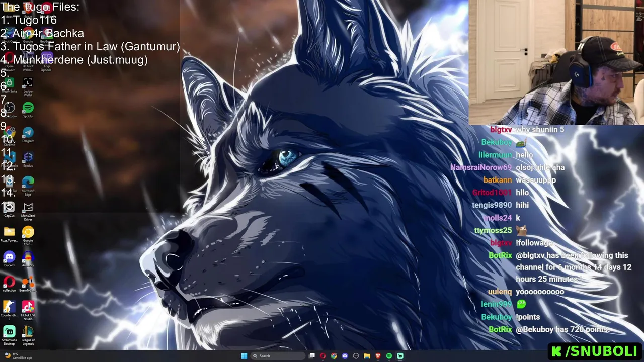Open the Streamlabs Desktop shortcut
The height and width of the screenshot is (362, 644).
pos(9,335)
